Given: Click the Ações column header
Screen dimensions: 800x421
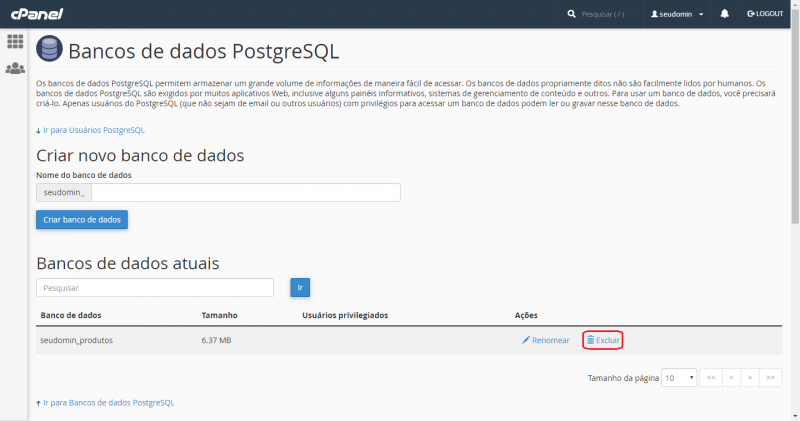Looking at the screenshot, I should point(526,315).
